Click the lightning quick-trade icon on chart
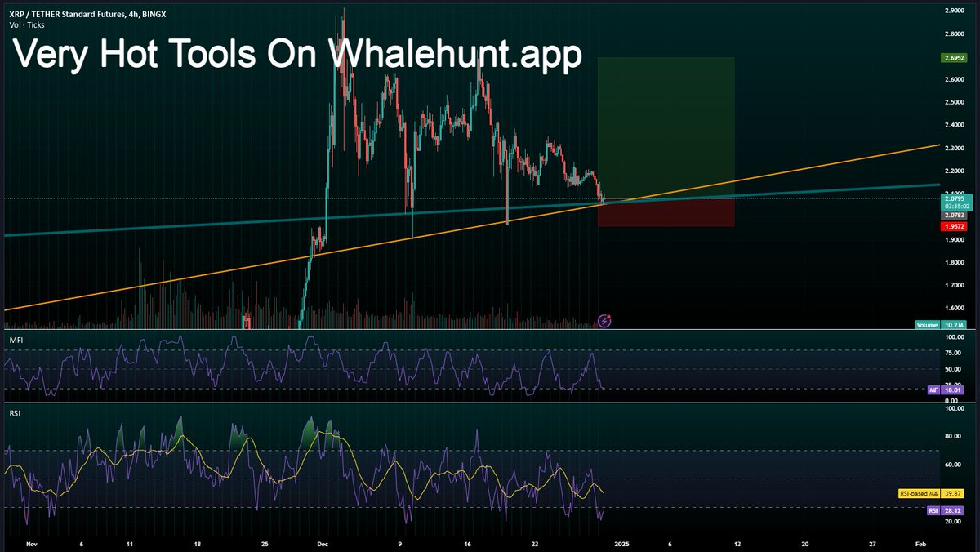This screenshot has width=980, height=552. pyautogui.click(x=603, y=321)
